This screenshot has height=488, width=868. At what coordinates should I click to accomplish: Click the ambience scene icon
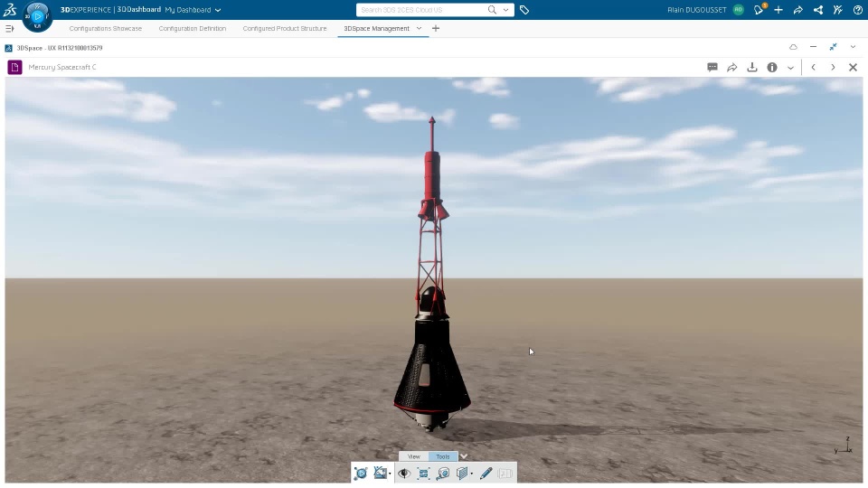click(x=380, y=473)
